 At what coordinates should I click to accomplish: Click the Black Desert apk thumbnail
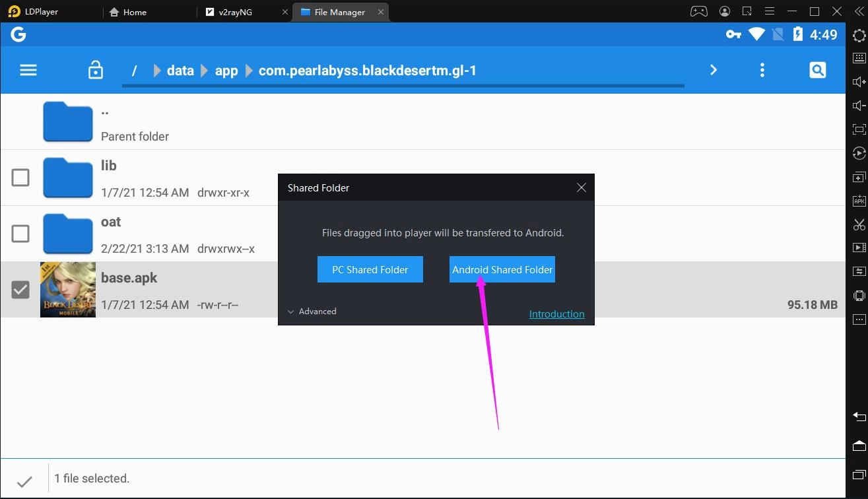pyautogui.click(x=67, y=289)
